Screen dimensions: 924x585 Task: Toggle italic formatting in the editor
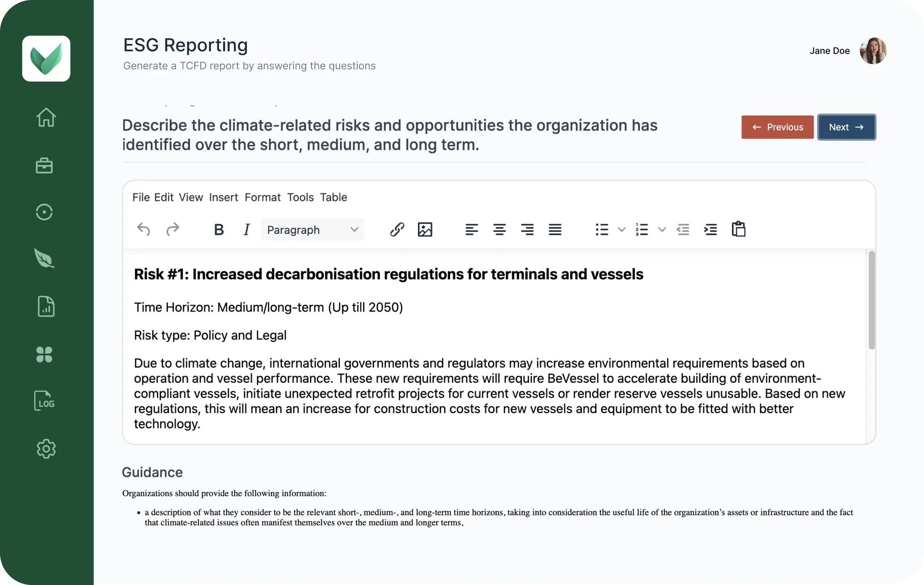coord(246,230)
